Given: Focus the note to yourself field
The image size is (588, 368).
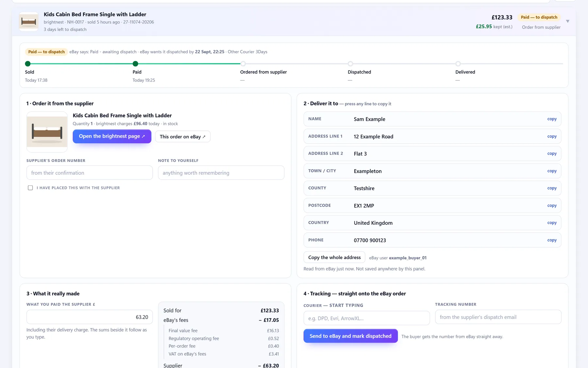Looking at the screenshot, I should coord(221,173).
